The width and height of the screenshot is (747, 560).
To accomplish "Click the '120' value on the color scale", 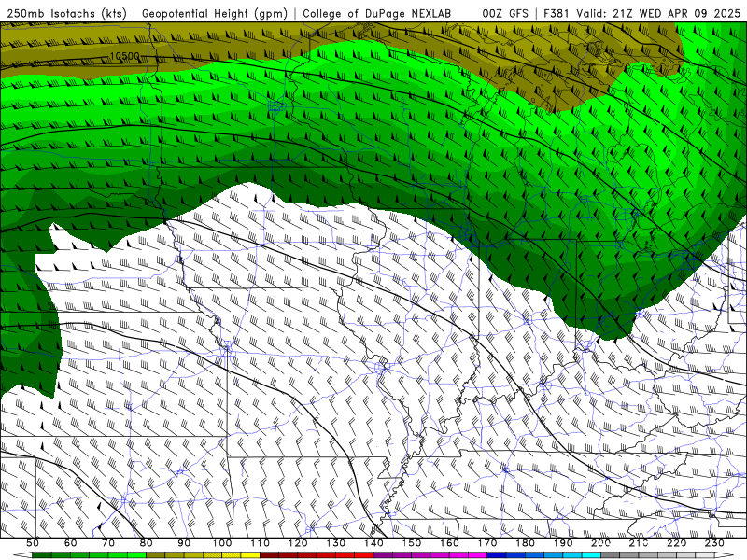I will click(298, 543).
